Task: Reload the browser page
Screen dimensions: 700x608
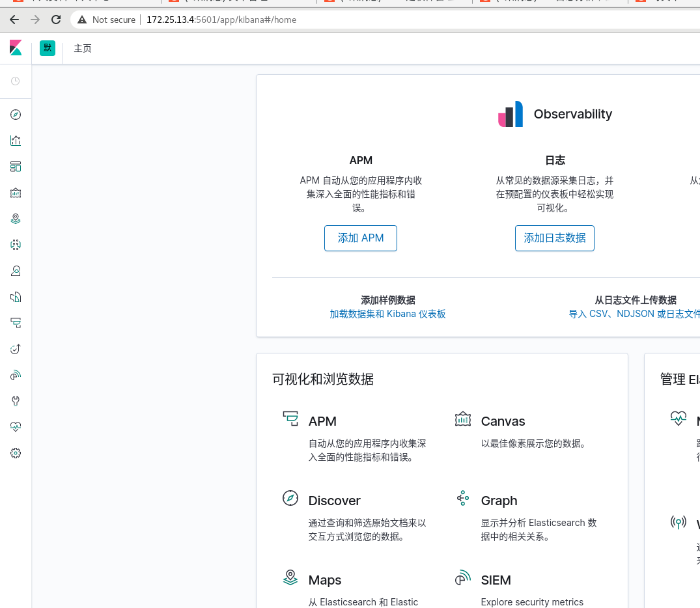Action: pyautogui.click(x=56, y=20)
